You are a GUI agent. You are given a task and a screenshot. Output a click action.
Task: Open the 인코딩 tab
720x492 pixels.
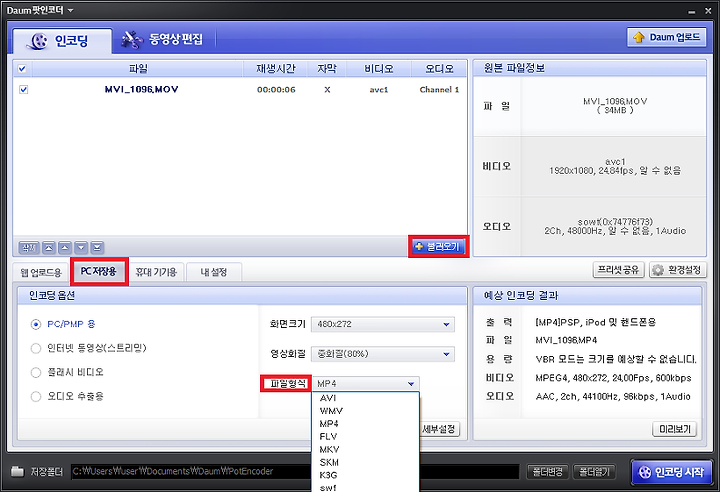click(x=62, y=41)
